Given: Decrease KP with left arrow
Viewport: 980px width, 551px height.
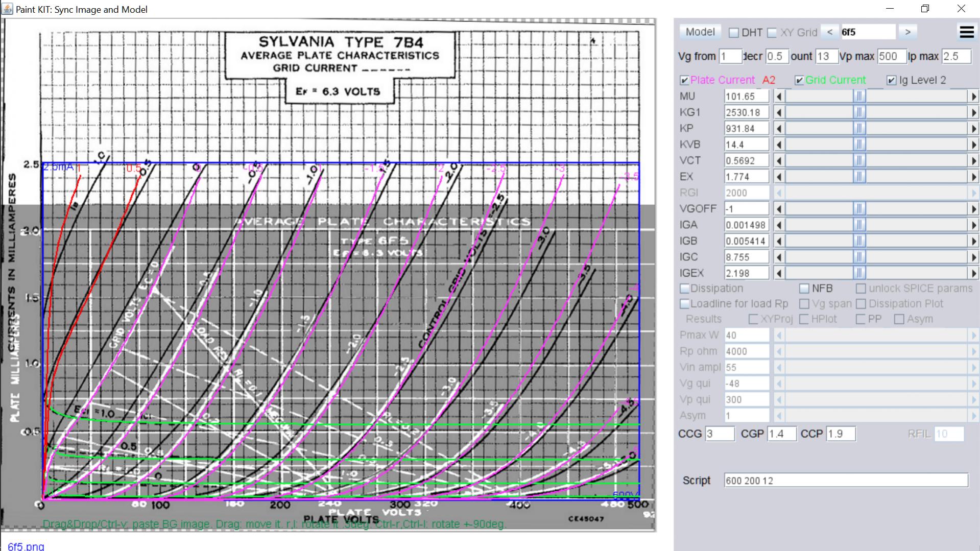Looking at the screenshot, I should [779, 128].
